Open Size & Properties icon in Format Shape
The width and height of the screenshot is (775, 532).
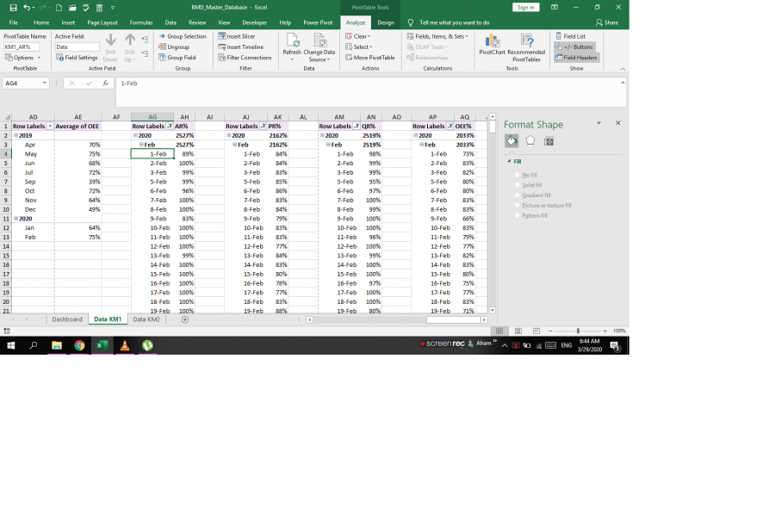(x=549, y=141)
